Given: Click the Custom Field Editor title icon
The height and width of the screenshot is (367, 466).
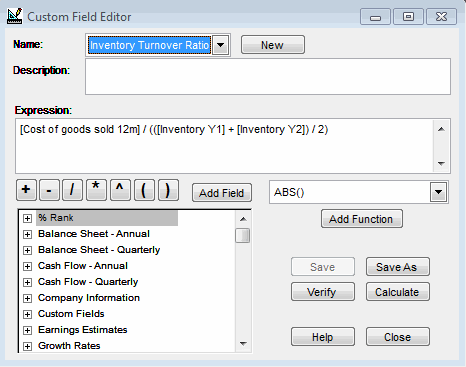Looking at the screenshot, I should tap(15, 16).
